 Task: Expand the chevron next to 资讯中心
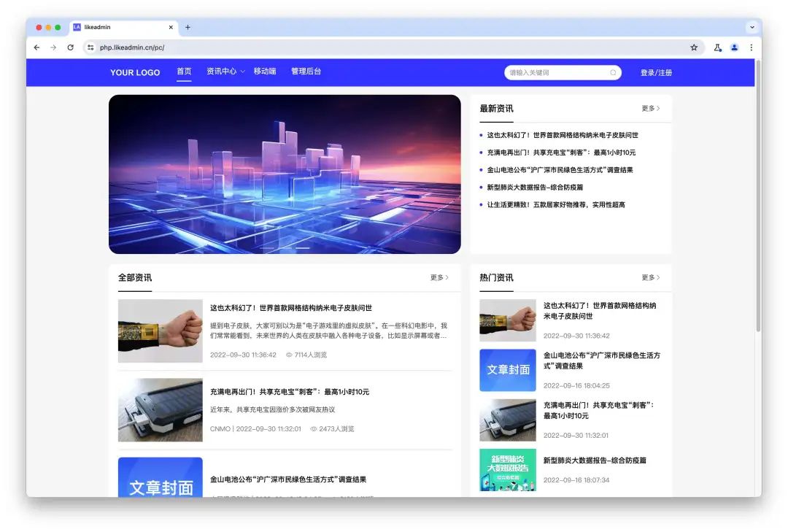pyautogui.click(x=243, y=72)
